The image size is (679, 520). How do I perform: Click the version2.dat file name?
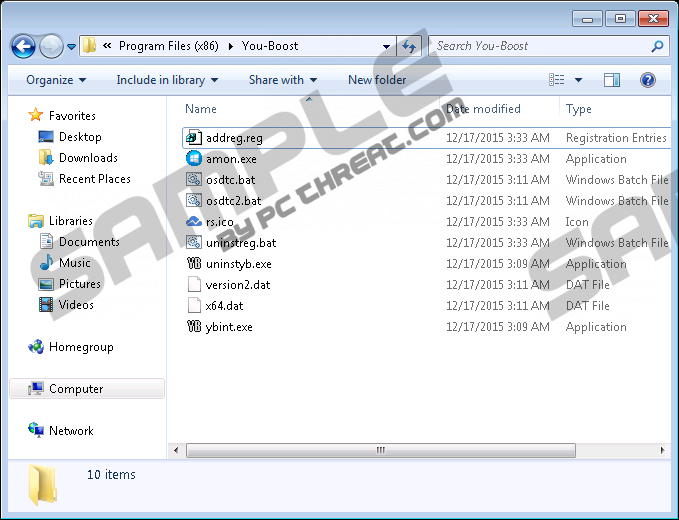click(238, 285)
